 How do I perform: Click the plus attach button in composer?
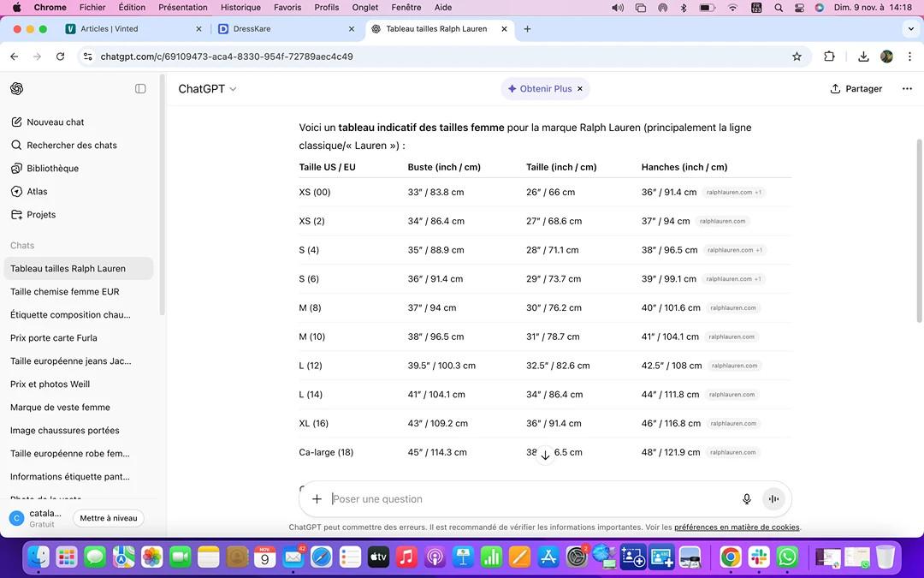(x=317, y=499)
